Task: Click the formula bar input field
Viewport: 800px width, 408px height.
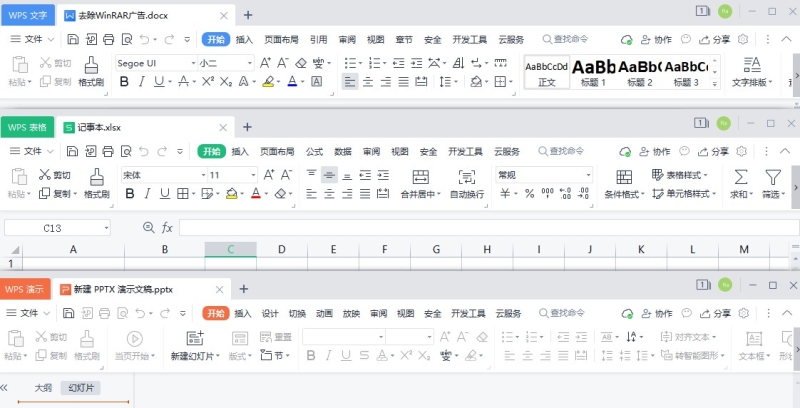Action: (x=489, y=227)
